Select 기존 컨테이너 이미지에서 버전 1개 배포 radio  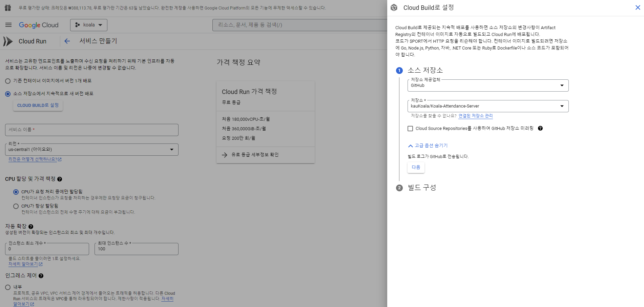8,81
